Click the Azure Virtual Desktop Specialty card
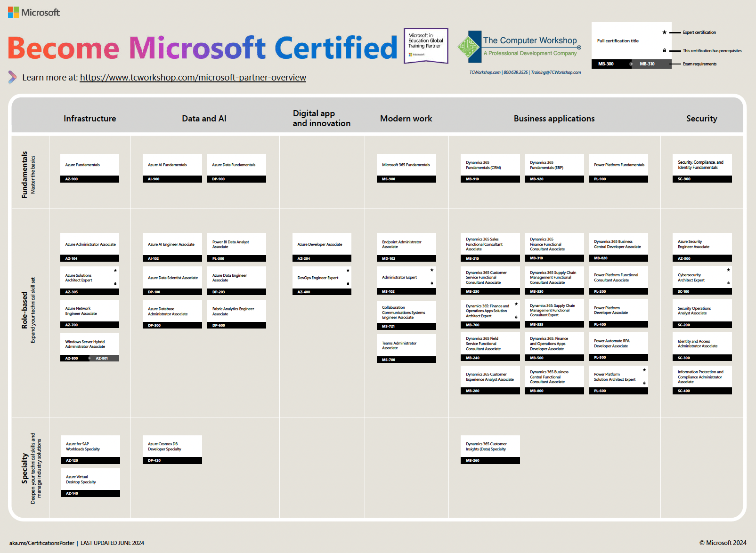 [90, 483]
